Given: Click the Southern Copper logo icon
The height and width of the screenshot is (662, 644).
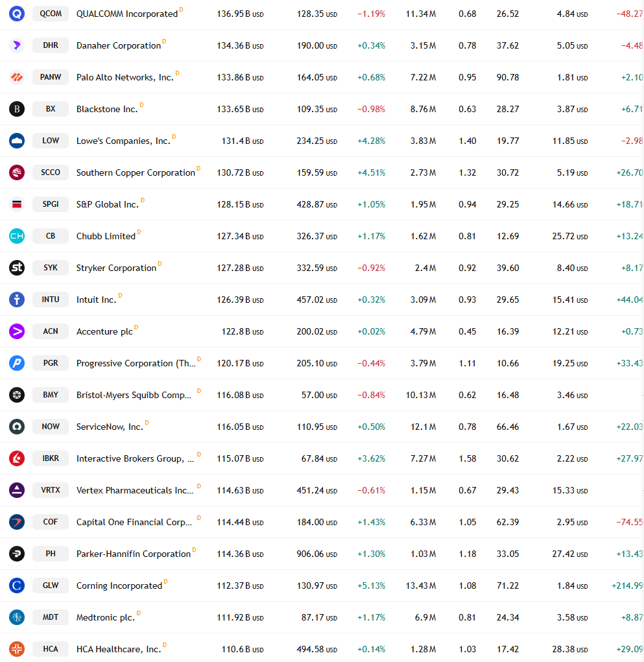Looking at the screenshot, I should 17,172.
